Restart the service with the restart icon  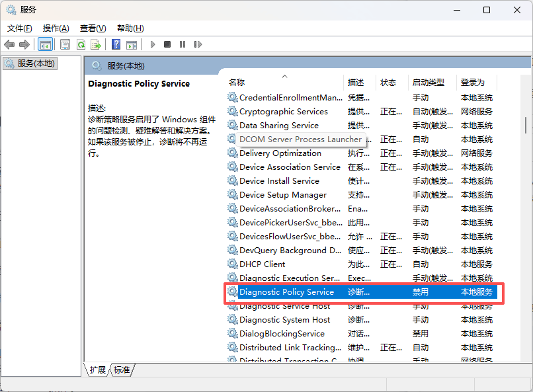198,44
